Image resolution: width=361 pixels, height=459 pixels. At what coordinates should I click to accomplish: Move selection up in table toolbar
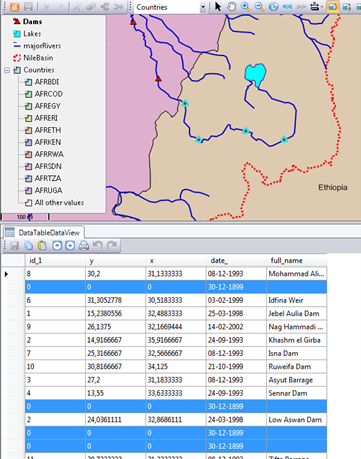point(57,246)
